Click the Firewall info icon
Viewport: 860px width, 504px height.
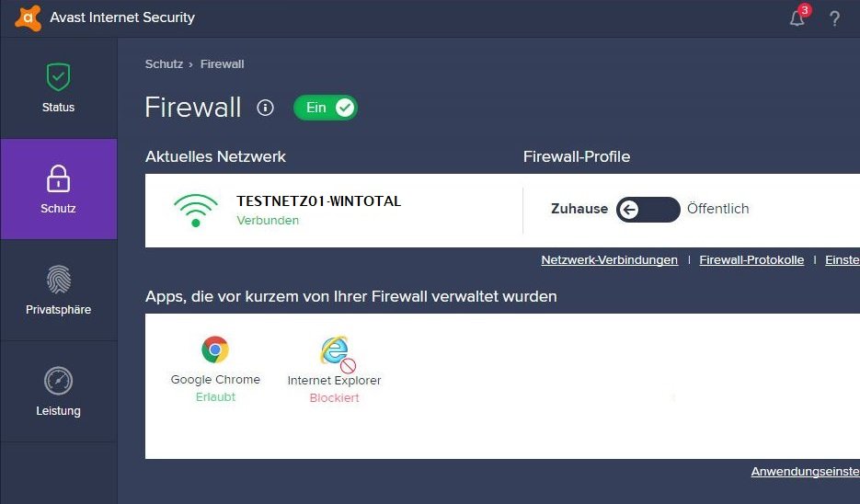click(265, 108)
